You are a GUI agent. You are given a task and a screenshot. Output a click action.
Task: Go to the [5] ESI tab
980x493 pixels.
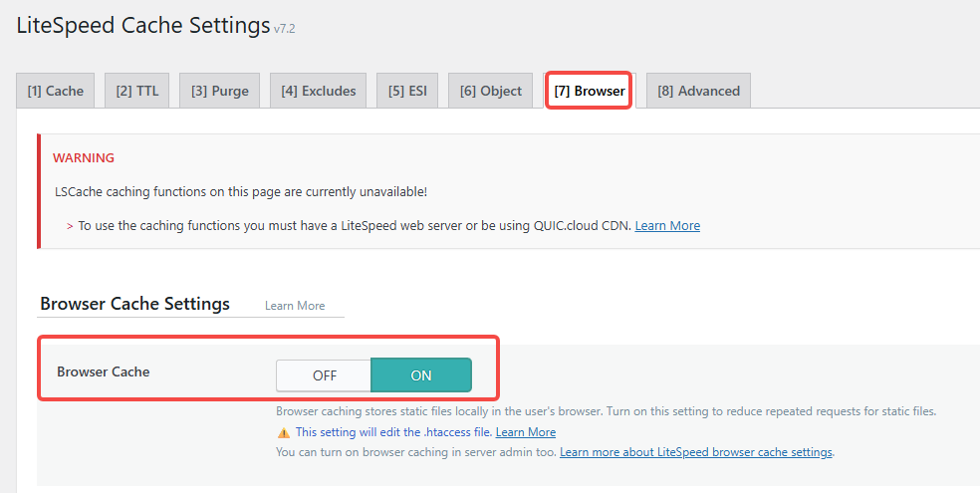click(407, 91)
